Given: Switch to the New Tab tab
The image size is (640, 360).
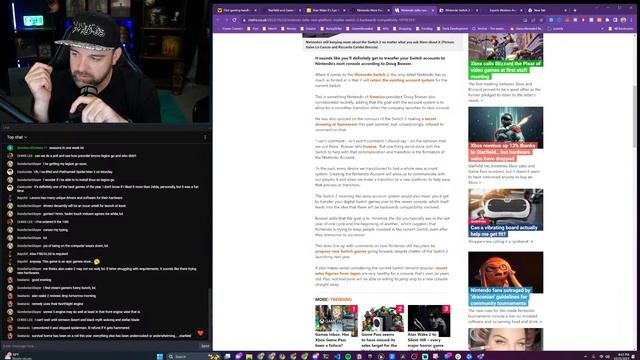Looking at the screenshot, I should (546, 10).
